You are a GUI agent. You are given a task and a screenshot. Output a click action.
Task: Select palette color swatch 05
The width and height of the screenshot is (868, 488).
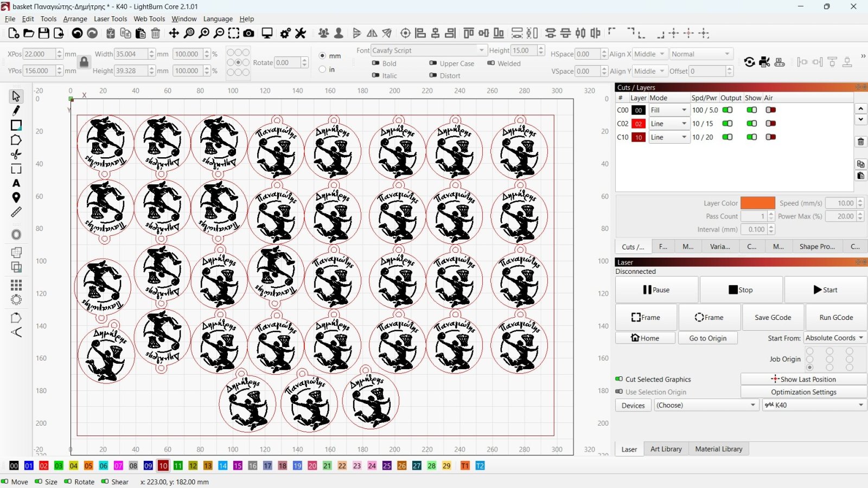click(88, 466)
